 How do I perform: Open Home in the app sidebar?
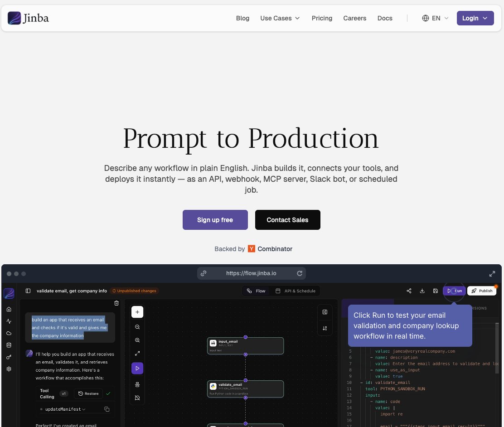(x=9, y=309)
